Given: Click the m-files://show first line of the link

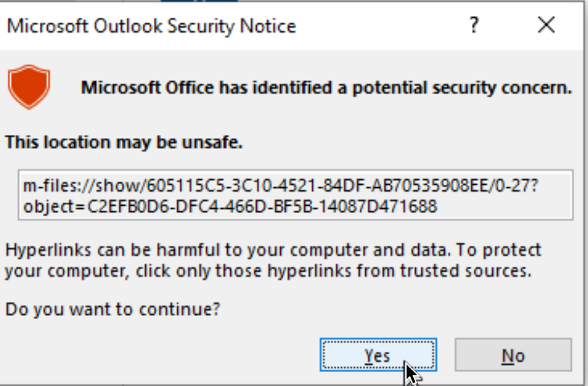Looking at the screenshot, I should (x=281, y=185).
